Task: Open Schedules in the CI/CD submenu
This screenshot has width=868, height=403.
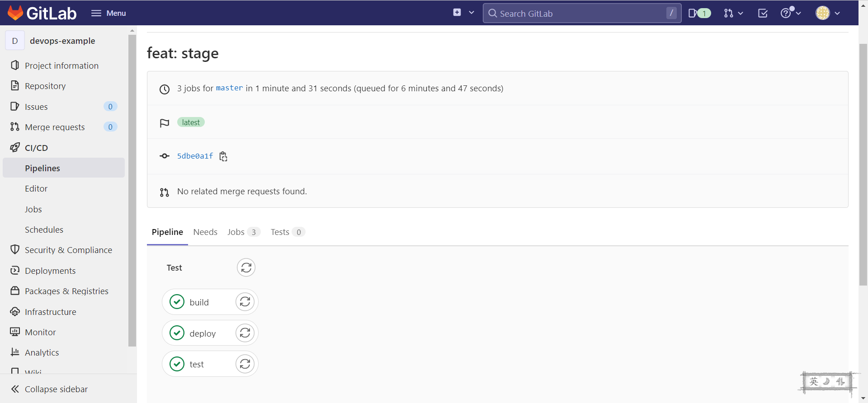Action: point(44,230)
